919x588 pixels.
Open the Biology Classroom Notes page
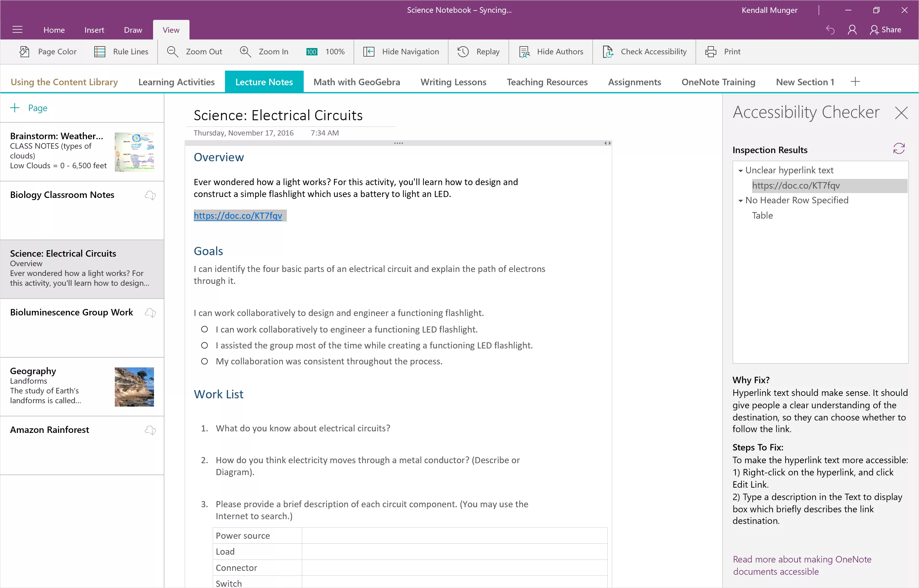pos(82,210)
